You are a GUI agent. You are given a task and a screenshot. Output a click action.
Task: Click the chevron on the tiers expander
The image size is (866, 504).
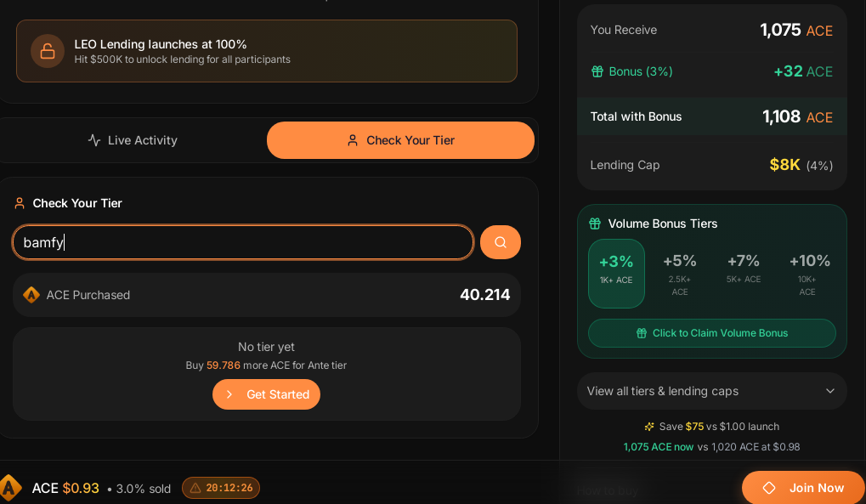830,391
